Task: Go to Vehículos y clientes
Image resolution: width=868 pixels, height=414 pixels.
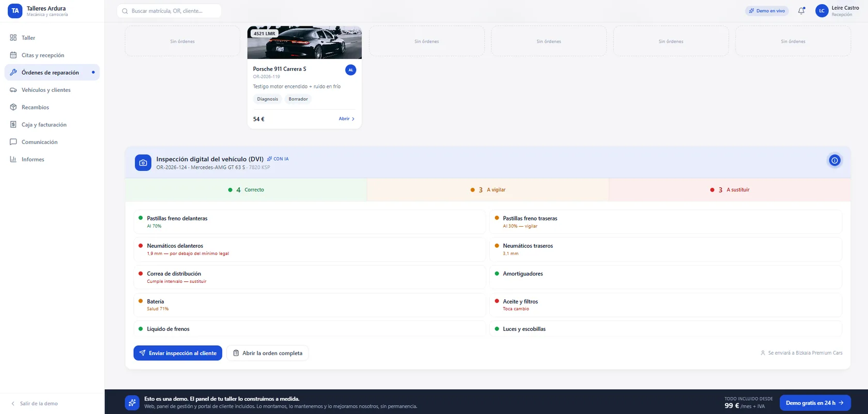Action: [52, 90]
